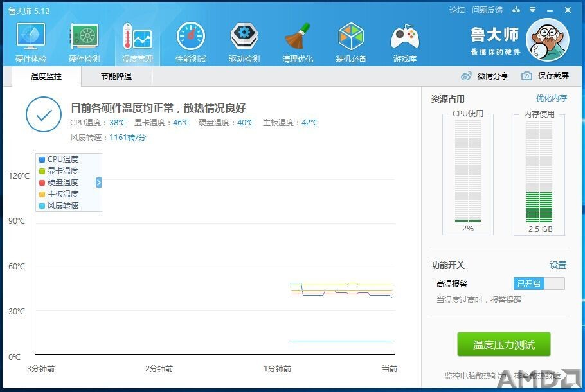Toggle CPU温度 legend checkbox
This screenshot has width=585, height=392.
[x=42, y=159]
